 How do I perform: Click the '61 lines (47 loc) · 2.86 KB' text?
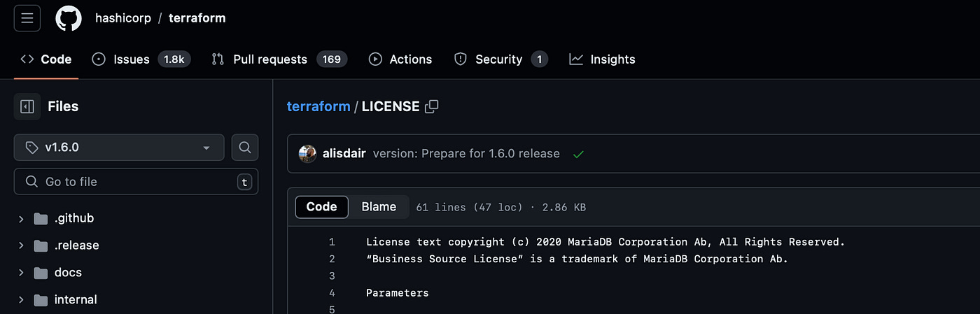coord(501,207)
